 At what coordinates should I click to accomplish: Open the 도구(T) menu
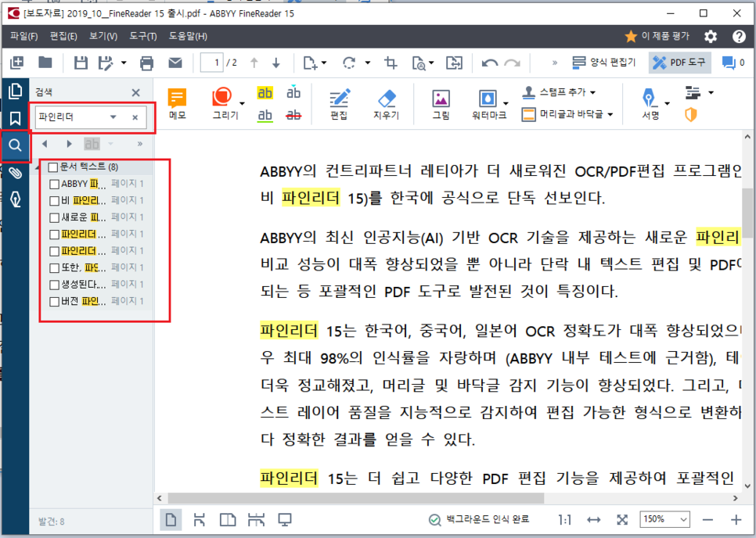coord(142,36)
